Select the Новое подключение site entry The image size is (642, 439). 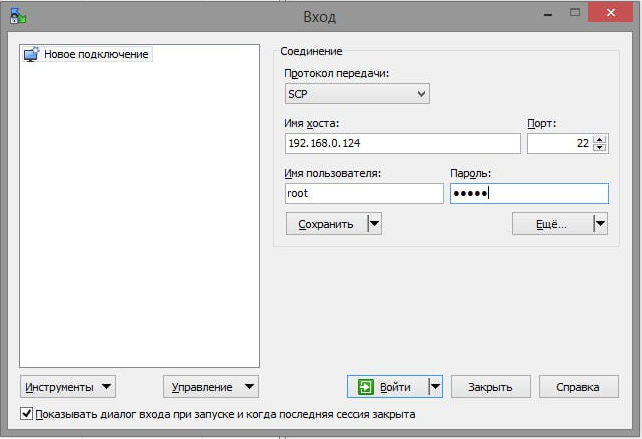tap(95, 54)
